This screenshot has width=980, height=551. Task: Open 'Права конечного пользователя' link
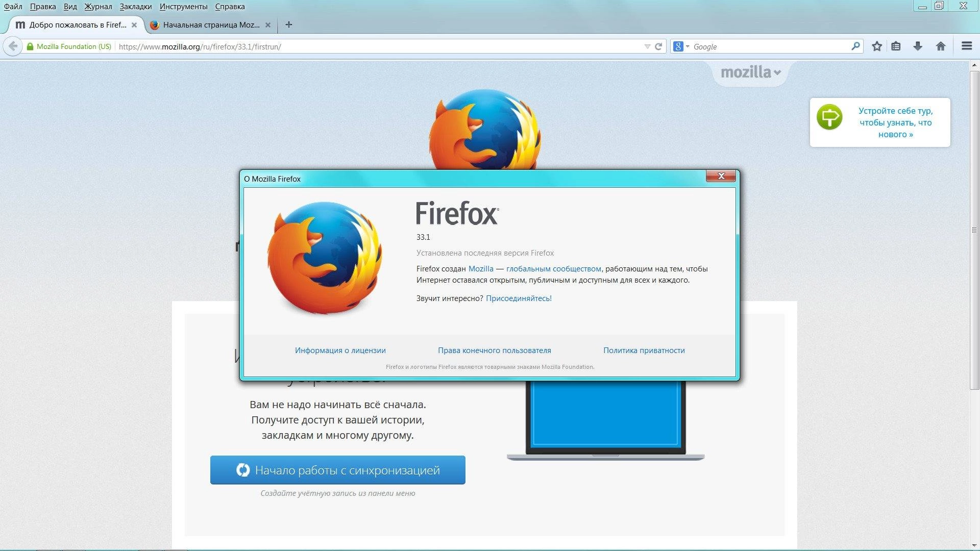tap(495, 350)
